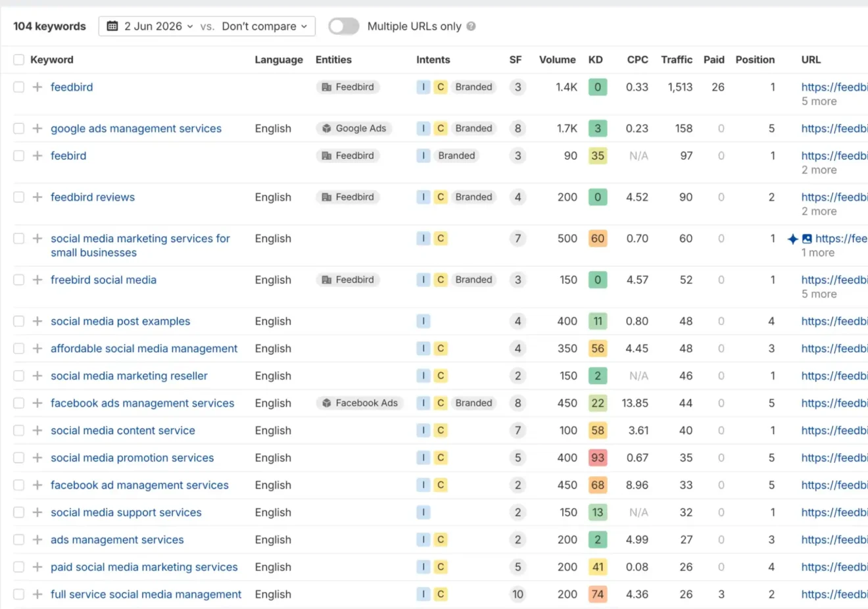Select the feedbird reviews row checkbox
Viewport: 868px width, 609px height.
tap(18, 197)
